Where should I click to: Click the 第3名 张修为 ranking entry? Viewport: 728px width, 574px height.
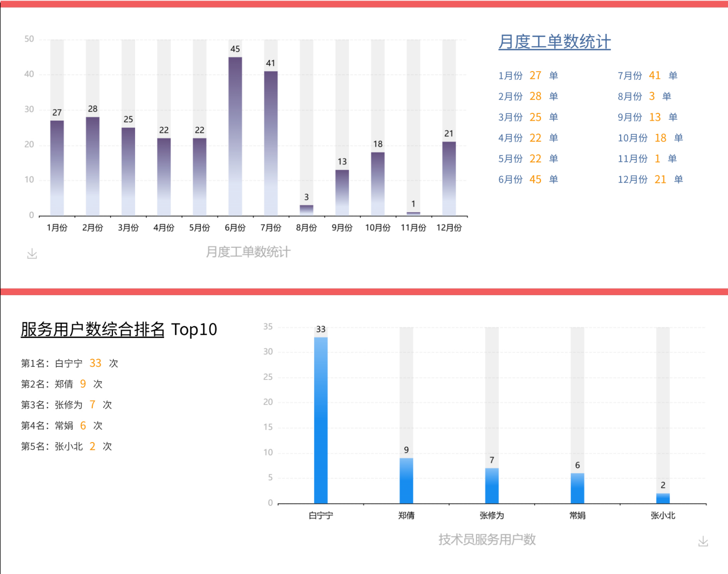[67, 405]
